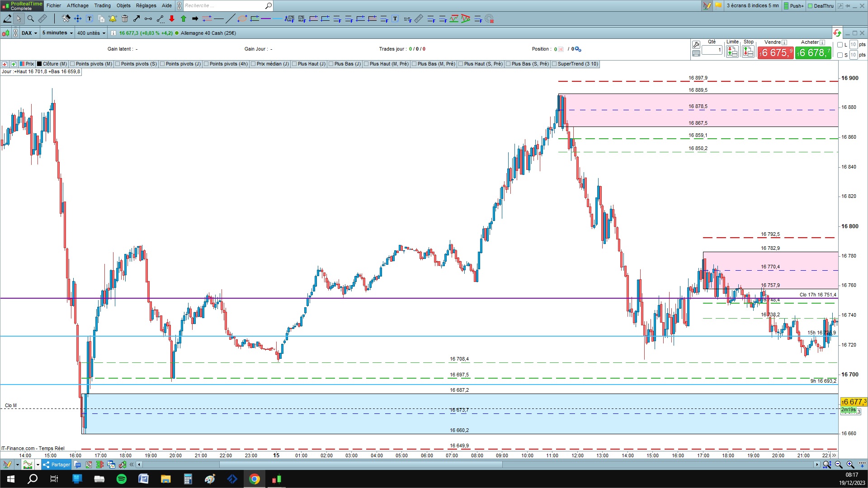Select the green up arrow tool
The image size is (868, 488).
(184, 19)
